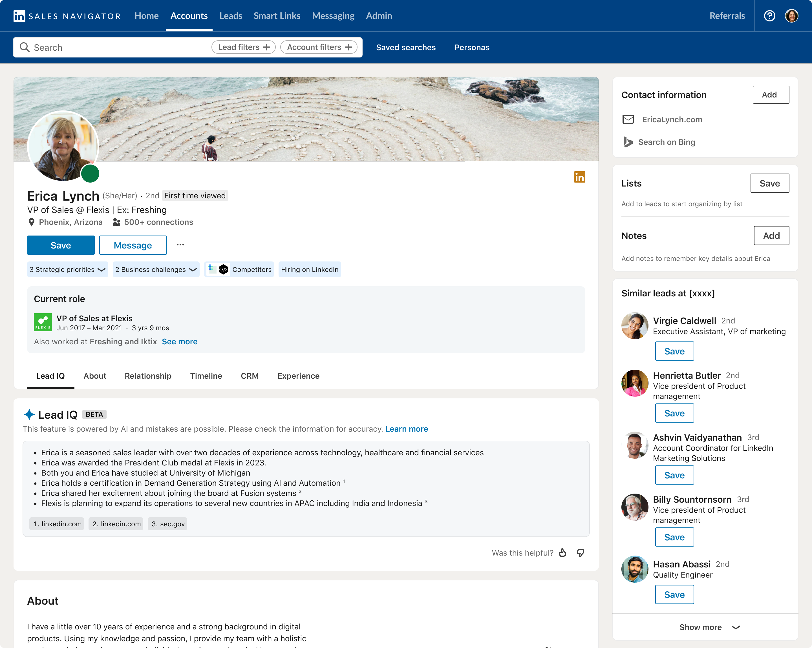This screenshot has width=812, height=648.
Task: Click the LinkedIn Sales Navigator logo
Action: pyautogui.click(x=67, y=16)
